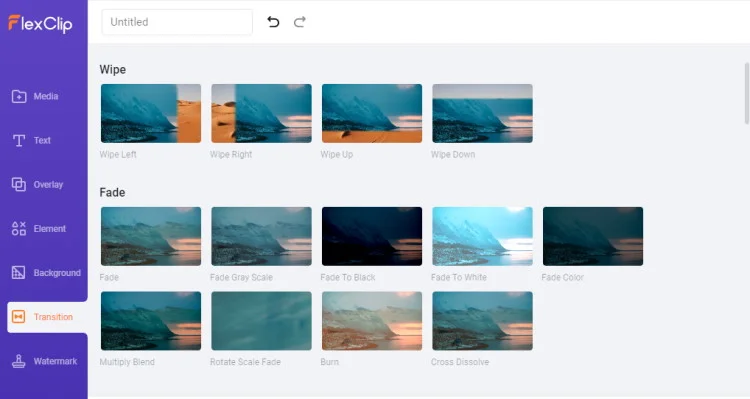
Task: Choose the Wipe Left transition thumbnail
Action: tap(151, 113)
